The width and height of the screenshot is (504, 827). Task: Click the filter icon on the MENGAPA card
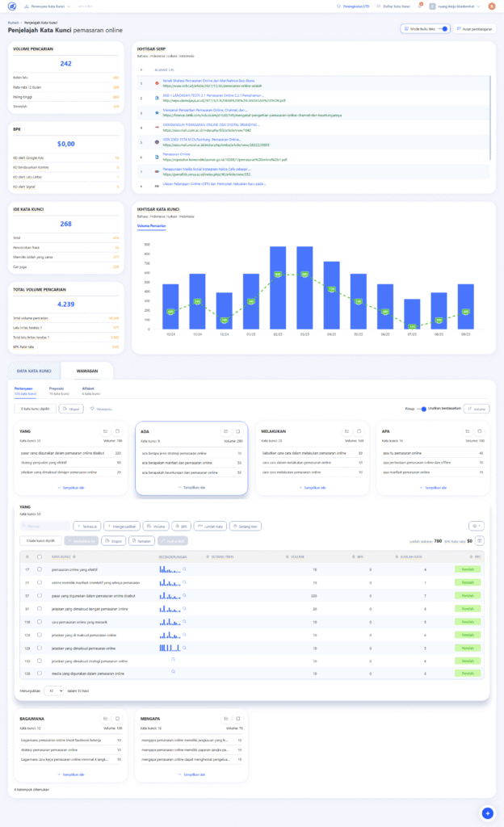coord(225,718)
